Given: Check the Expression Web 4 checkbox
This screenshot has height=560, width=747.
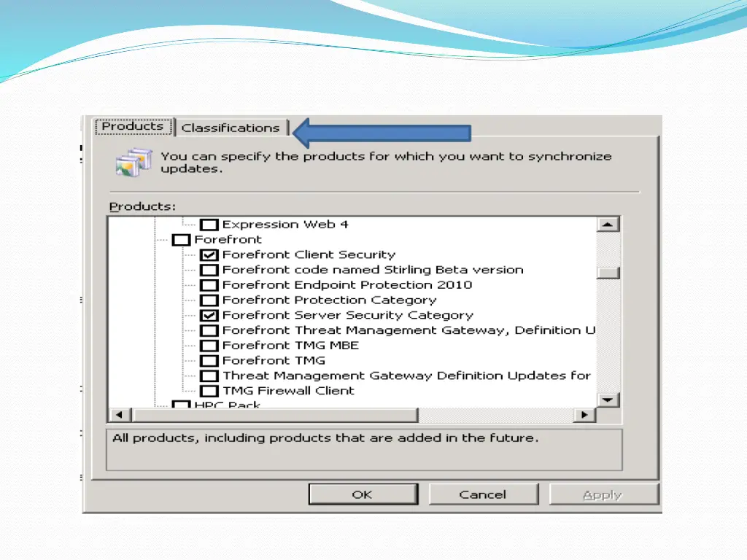Looking at the screenshot, I should [x=209, y=225].
